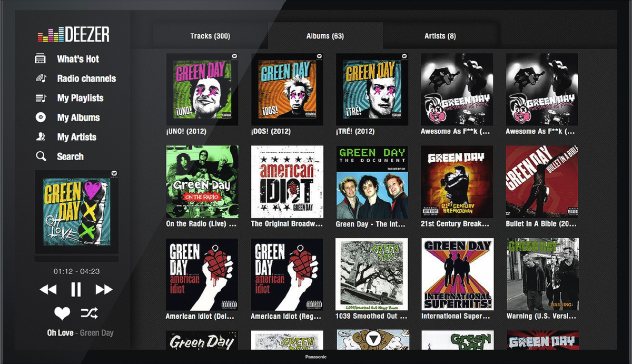Click the My Playlists list icon

coord(41,98)
